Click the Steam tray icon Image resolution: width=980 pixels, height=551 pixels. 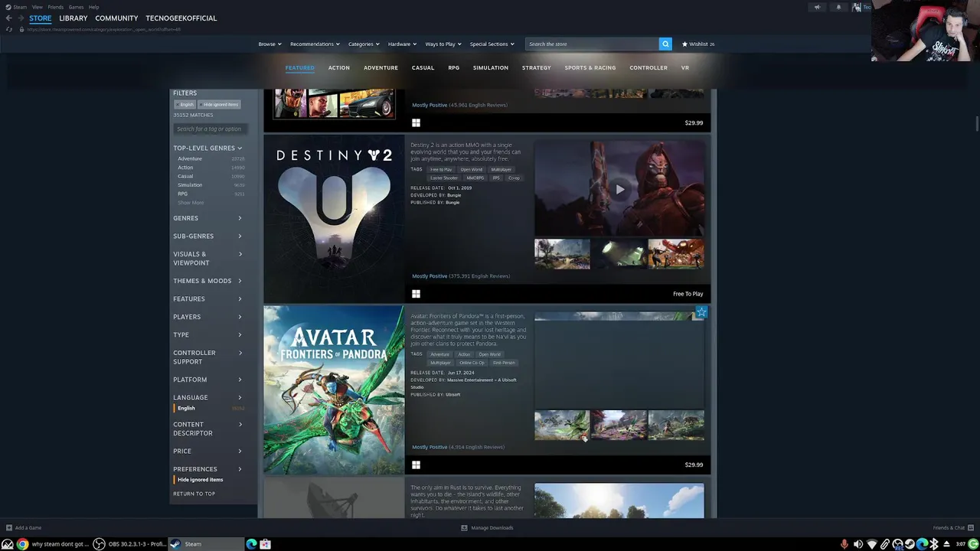[910, 544]
